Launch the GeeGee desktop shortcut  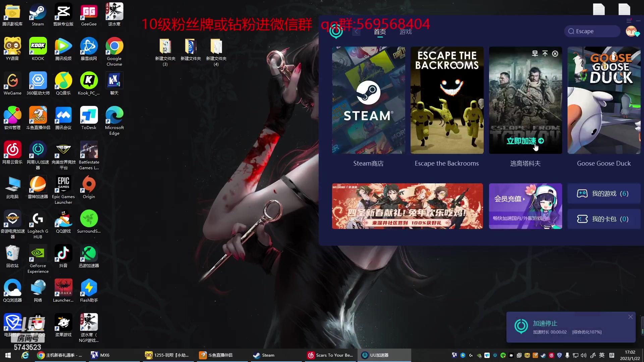[x=89, y=14]
